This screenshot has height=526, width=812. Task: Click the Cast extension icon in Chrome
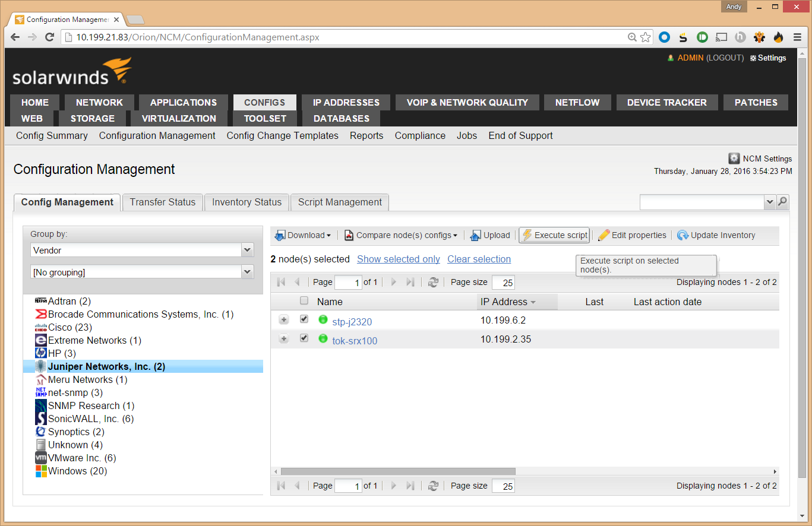[x=721, y=37]
